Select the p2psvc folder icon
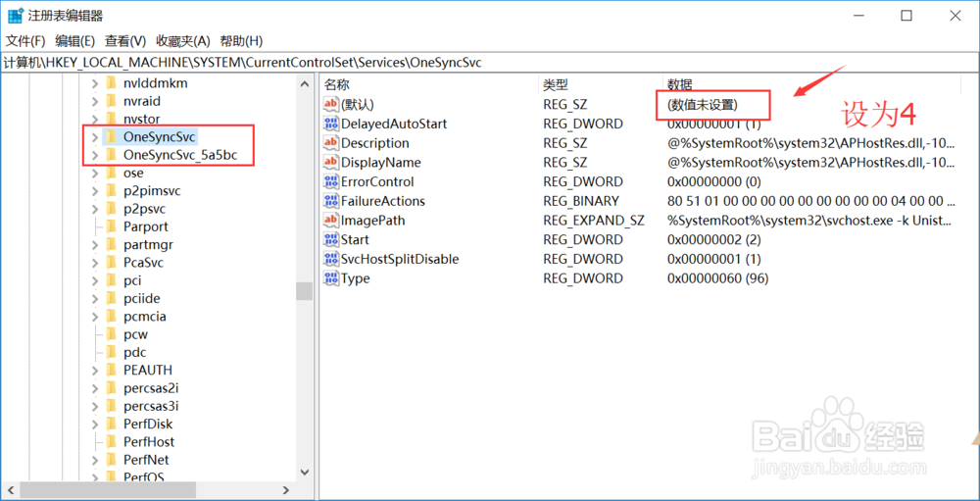The image size is (980, 501). click(x=112, y=209)
